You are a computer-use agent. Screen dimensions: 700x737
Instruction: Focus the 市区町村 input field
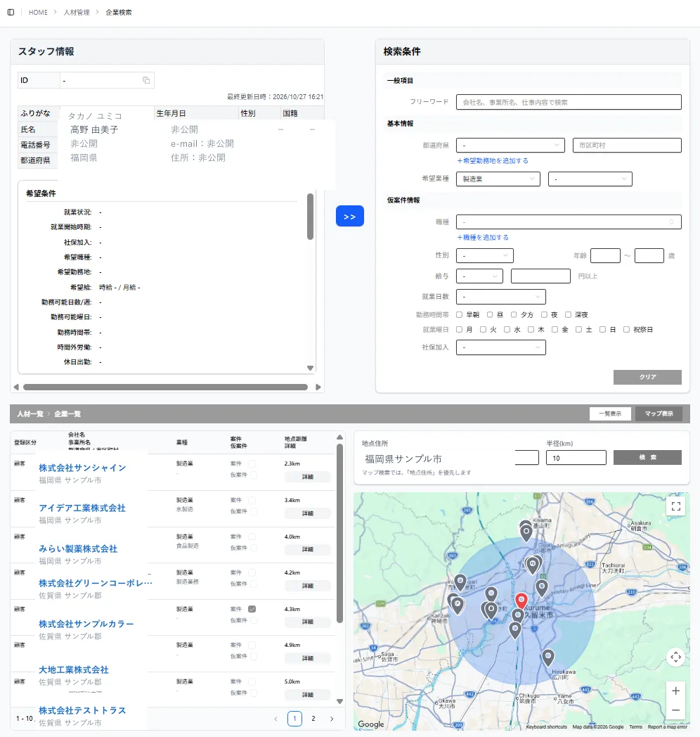point(627,146)
